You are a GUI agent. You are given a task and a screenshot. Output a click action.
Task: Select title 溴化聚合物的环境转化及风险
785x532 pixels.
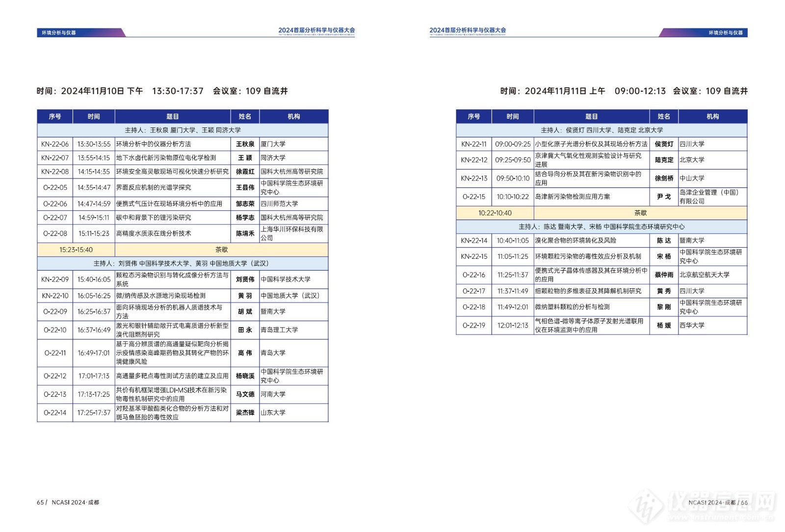pyautogui.click(x=576, y=241)
